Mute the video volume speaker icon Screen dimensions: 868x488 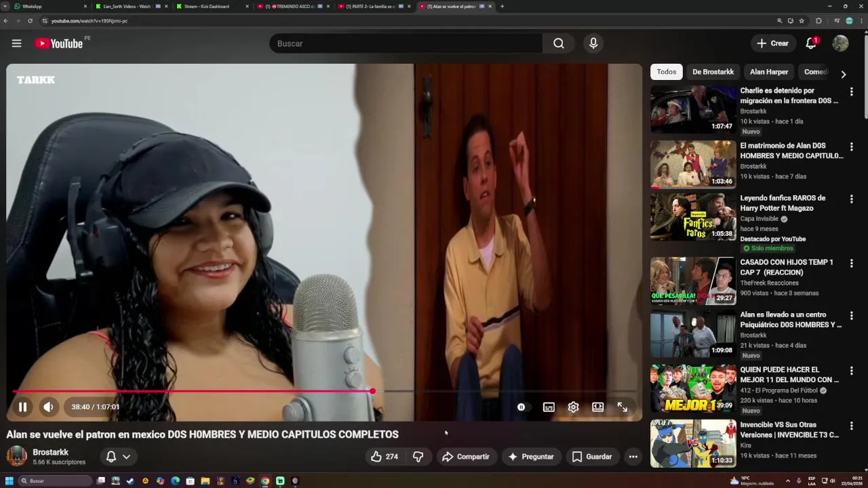click(48, 407)
